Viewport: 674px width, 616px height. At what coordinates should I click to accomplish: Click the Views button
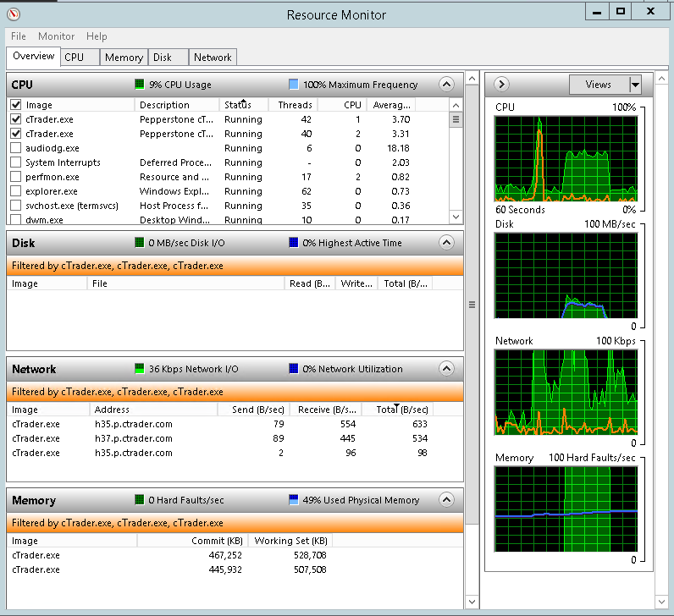599,85
